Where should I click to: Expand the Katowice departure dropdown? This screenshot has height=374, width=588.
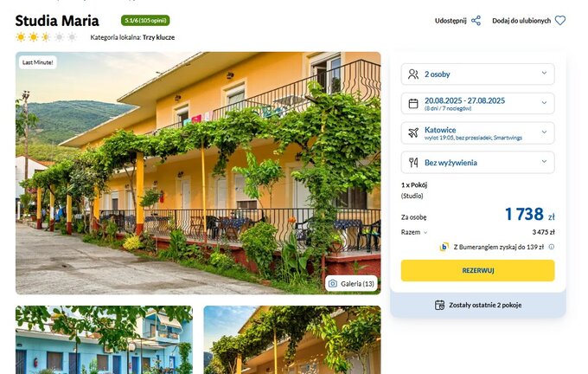pyautogui.click(x=477, y=132)
